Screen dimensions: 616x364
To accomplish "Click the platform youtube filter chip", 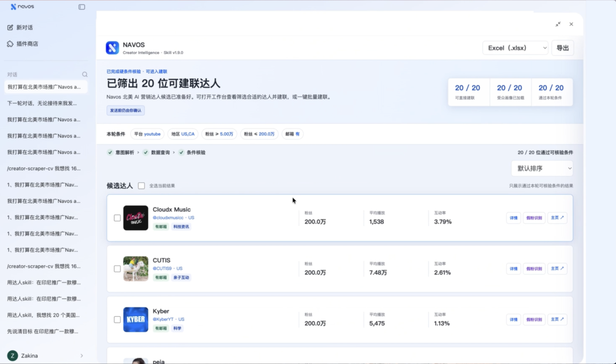I will (x=147, y=134).
